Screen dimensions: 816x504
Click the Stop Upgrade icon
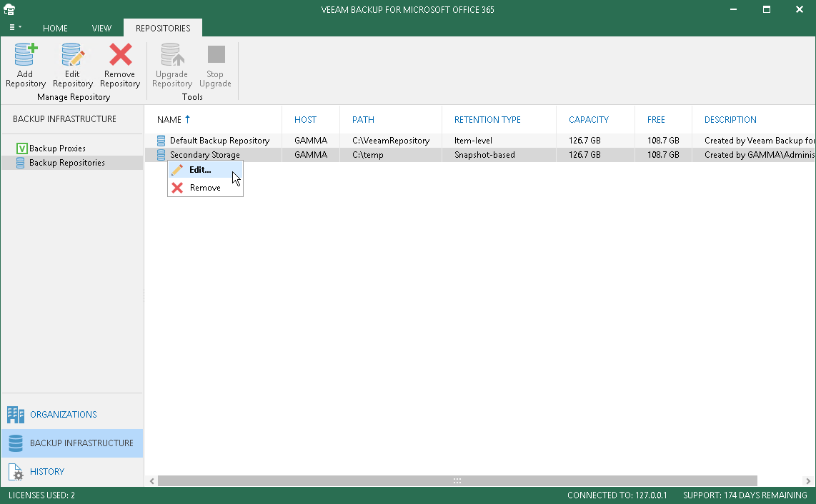pyautogui.click(x=216, y=54)
